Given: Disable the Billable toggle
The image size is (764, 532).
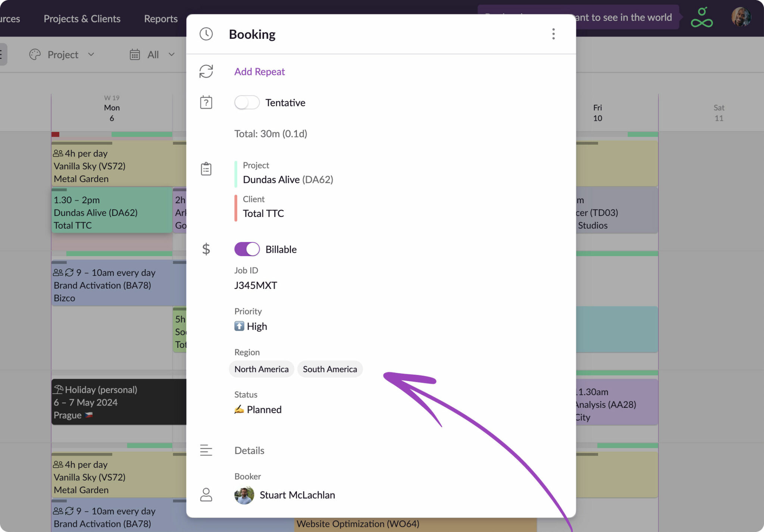Looking at the screenshot, I should pos(247,249).
